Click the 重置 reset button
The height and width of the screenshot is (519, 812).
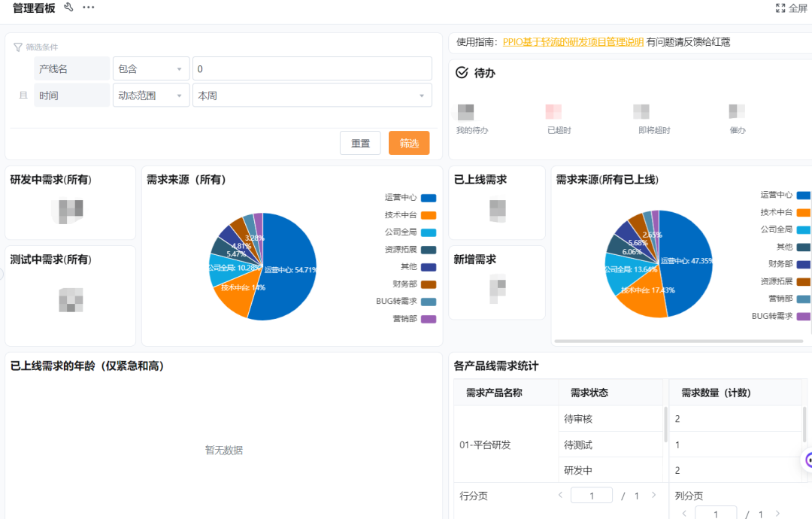(360, 143)
